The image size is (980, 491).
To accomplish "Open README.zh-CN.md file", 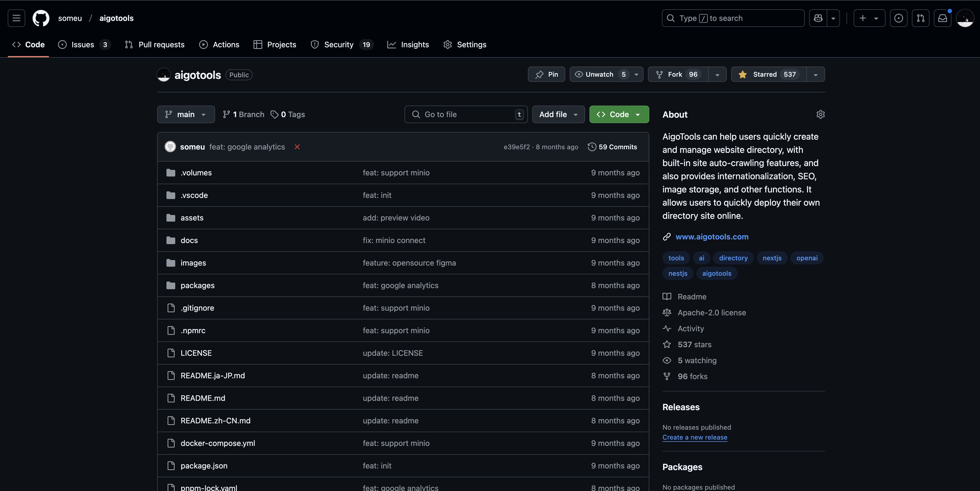I will point(215,421).
